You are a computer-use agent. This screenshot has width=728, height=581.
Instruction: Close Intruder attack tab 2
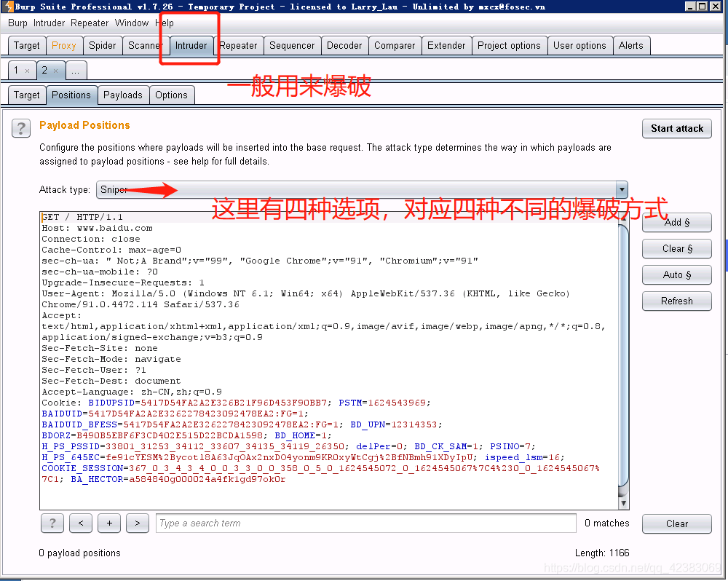[x=56, y=71]
